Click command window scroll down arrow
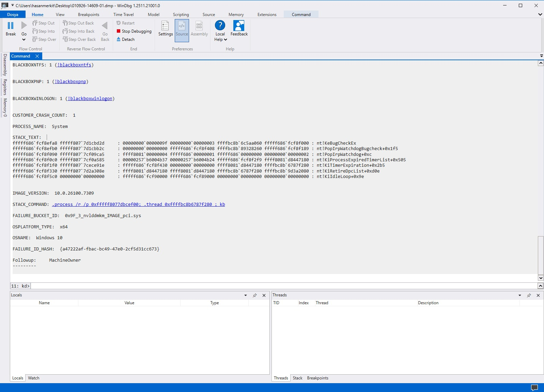Image resolution: width=544 pixels, height=392 pixels. click(541, 278)
